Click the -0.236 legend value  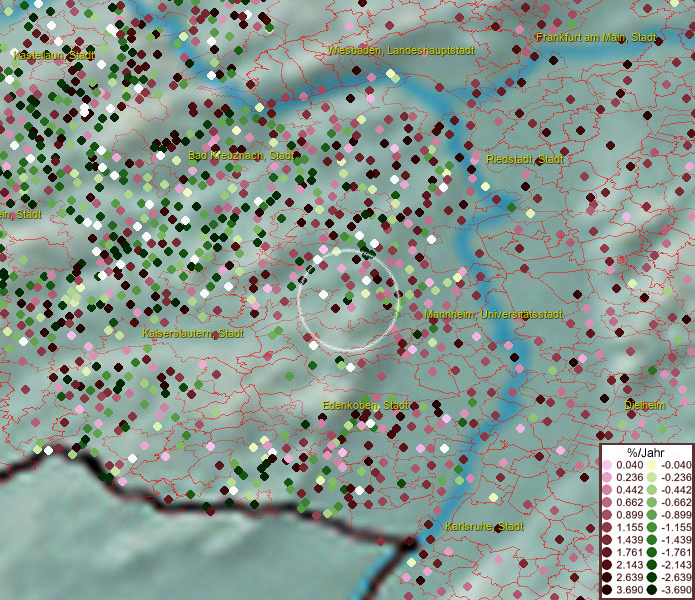[676, 478]
